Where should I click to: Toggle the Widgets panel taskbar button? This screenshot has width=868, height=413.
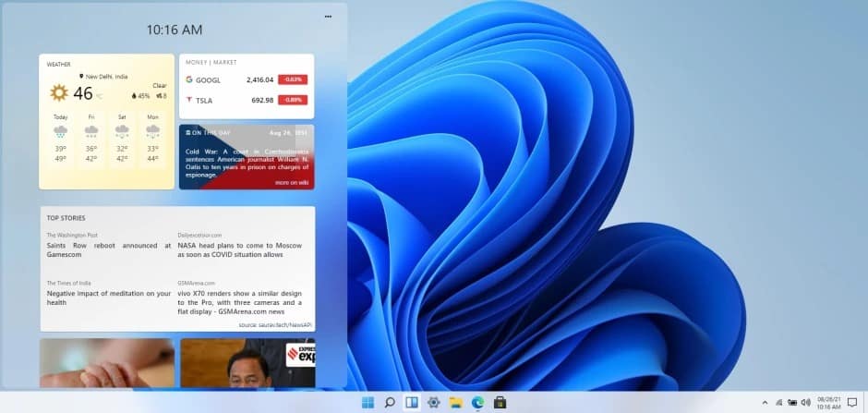411,402
